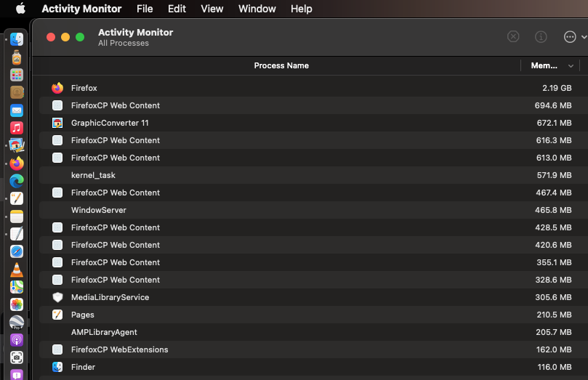Viewport: 588px width, 380px height.
Task: Open the bottle app icon in the Dock
Action: [17, 57]
